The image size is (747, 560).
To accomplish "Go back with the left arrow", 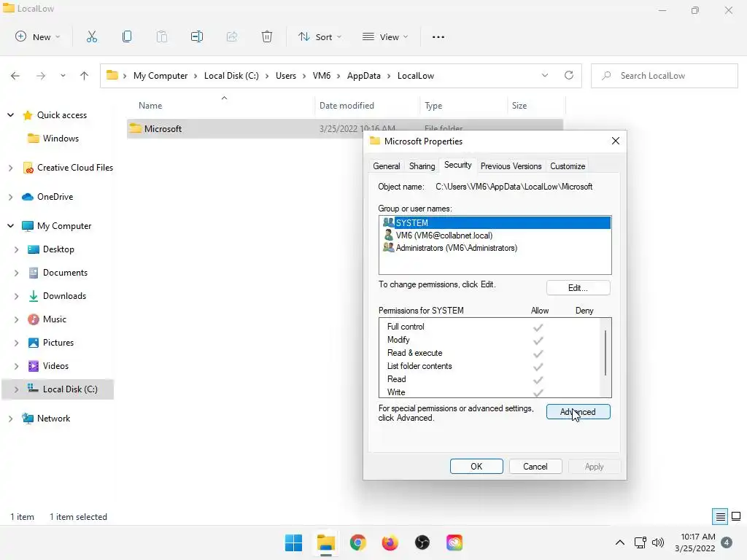I will pos(15,76).
